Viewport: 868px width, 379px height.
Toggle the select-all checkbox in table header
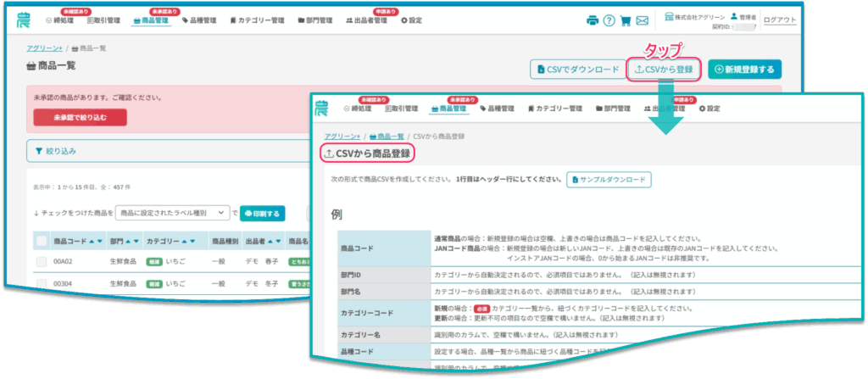42,241
